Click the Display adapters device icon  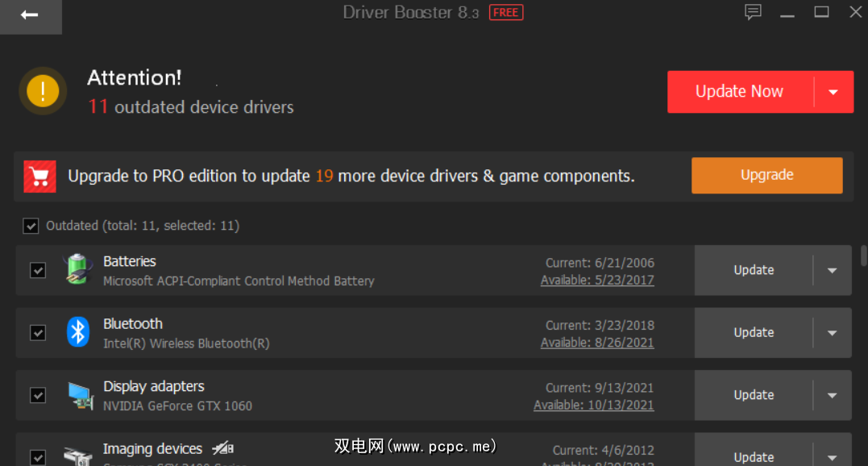81,396
